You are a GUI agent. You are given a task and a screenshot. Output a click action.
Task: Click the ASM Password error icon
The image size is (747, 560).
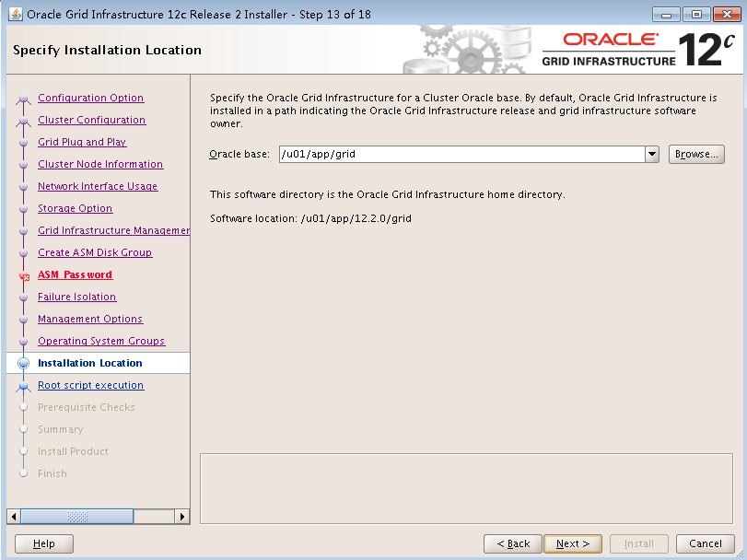point(24,275)
